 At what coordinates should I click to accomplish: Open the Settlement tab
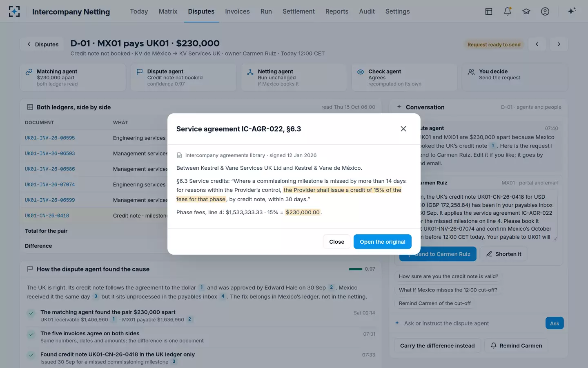tap(298, 11)
